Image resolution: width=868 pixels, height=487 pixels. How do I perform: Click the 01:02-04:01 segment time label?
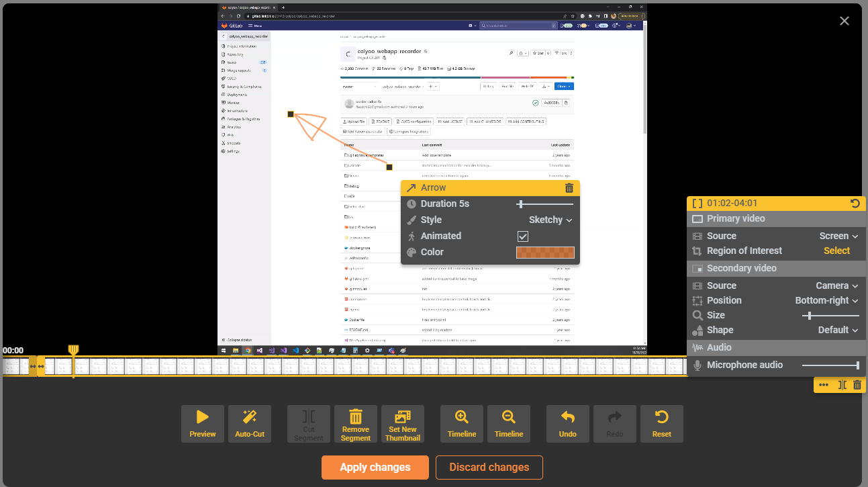732,204
